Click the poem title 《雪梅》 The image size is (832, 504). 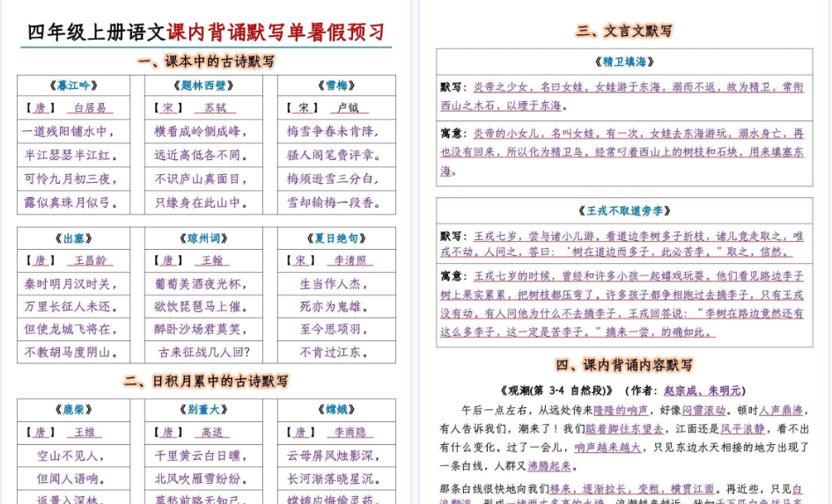click(336, 85)
